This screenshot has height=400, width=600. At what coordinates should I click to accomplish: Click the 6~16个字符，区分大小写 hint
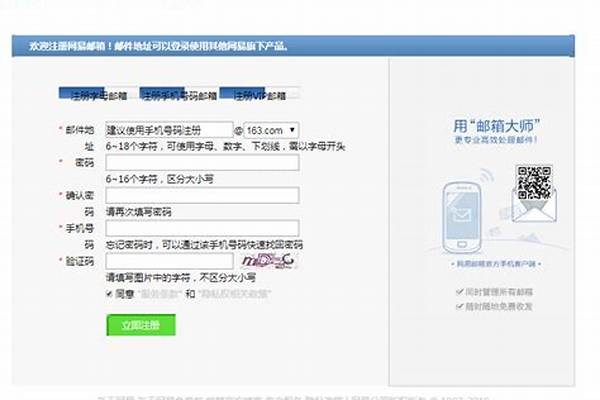[160, 179]
